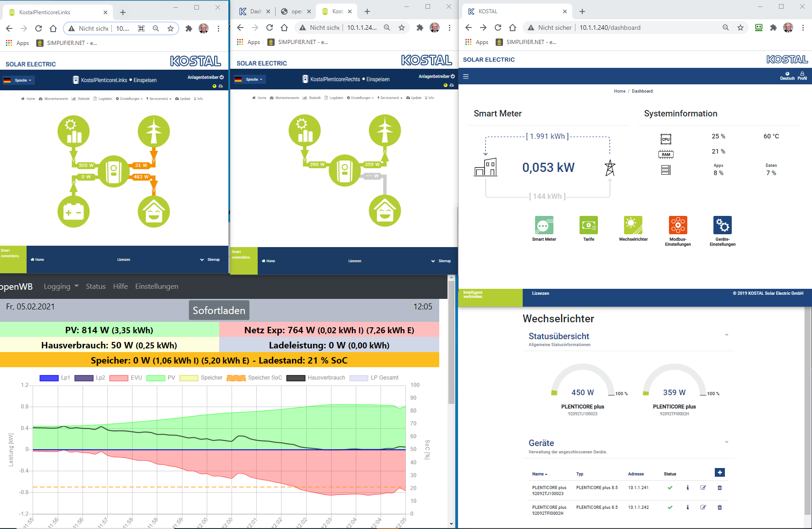The image size is (812, 529).
Task: Open Geräte-Einstellungen gear tile icon
Action: 722,225
